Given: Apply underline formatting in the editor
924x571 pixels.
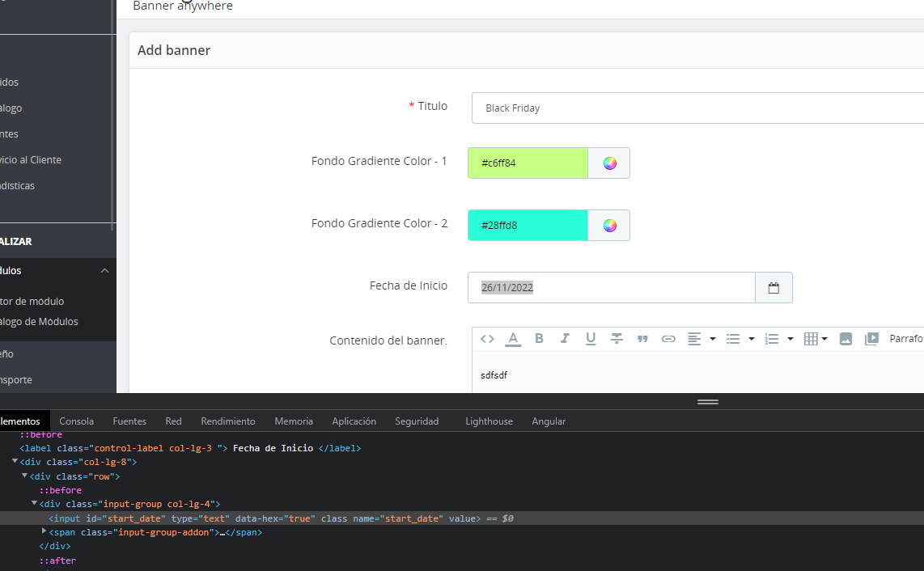Looking at the screenshot, I should [x=591, y=339].
